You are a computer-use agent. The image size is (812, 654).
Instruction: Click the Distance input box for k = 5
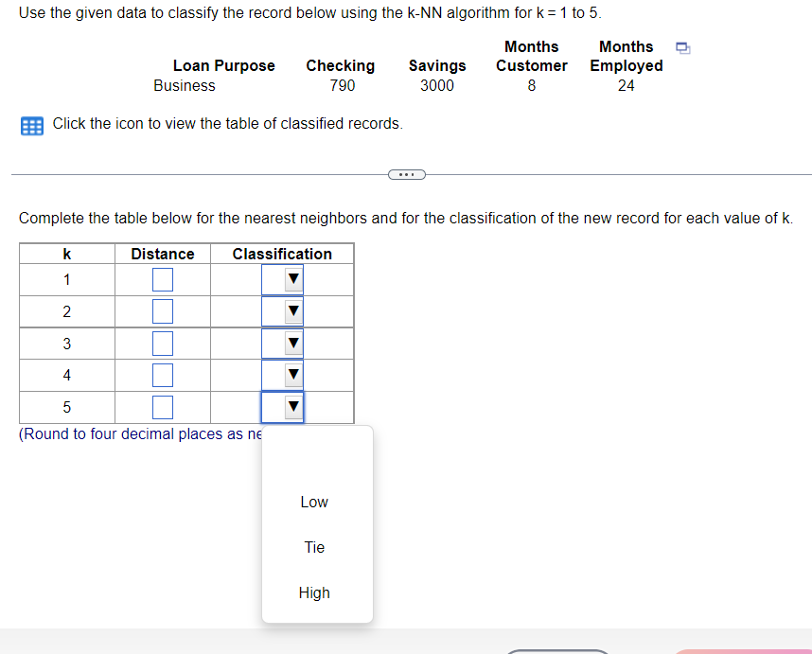click(162, 406)
